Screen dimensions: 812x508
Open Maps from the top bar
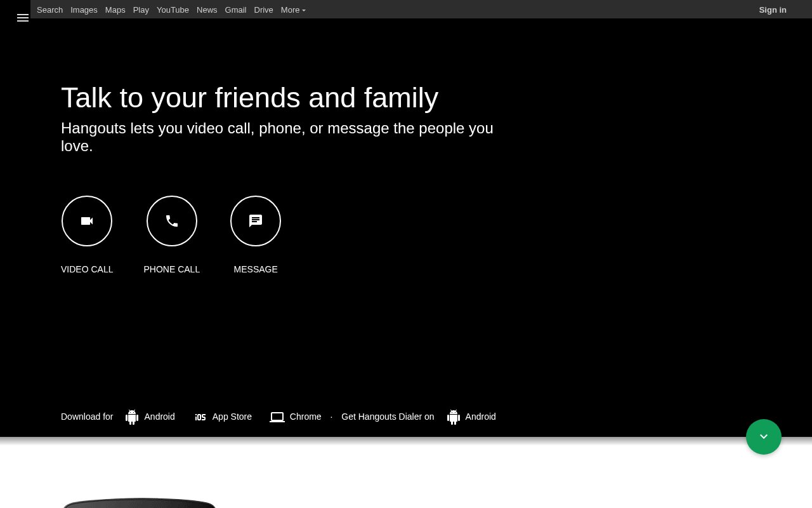(115, 10)
